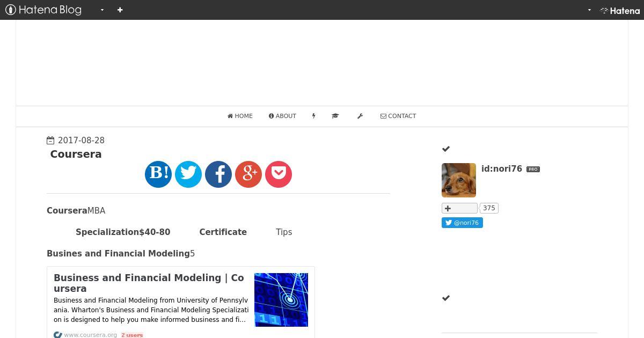The height and width of the screenshot is (338, 644).
Task: Click the wrench navigation icon
Action: [360, 116]
